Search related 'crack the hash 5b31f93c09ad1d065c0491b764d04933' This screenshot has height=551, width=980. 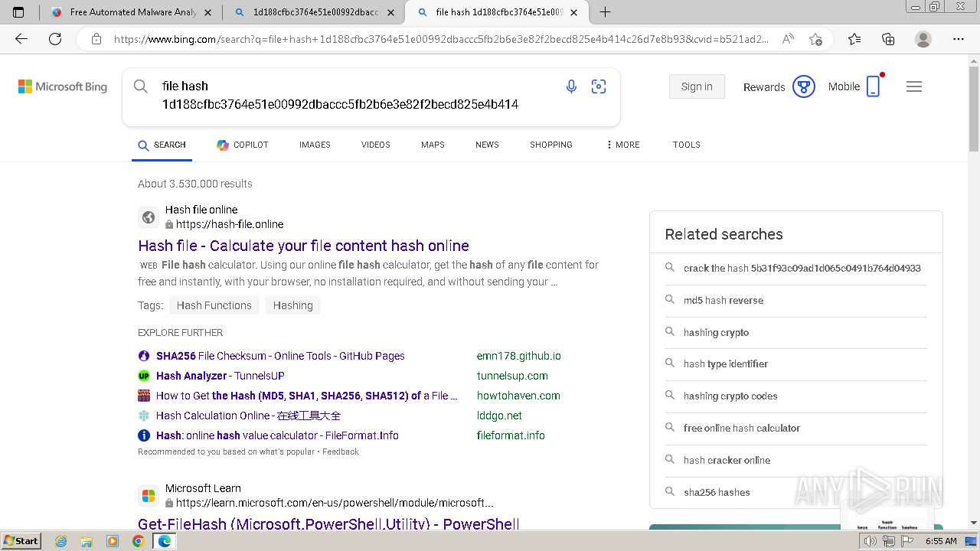click(x=802, y=268)
